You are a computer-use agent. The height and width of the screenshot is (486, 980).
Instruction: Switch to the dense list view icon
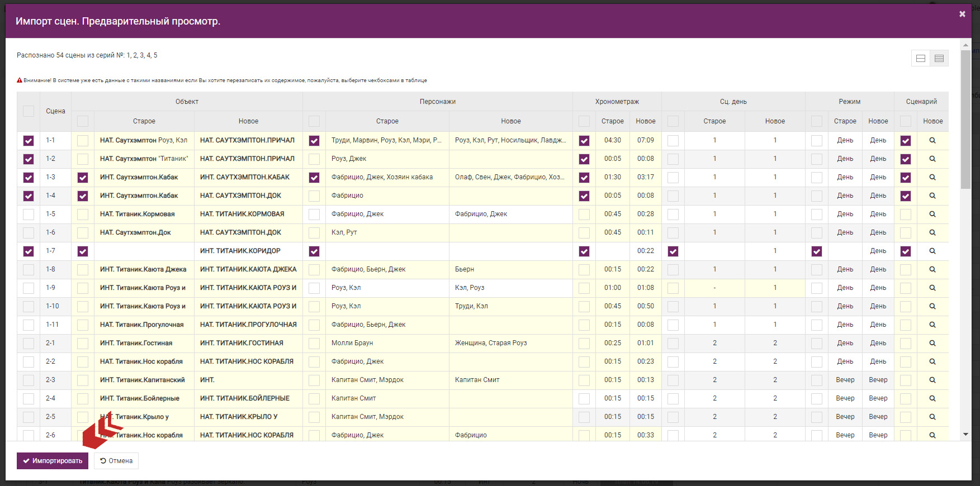[939, 58]
